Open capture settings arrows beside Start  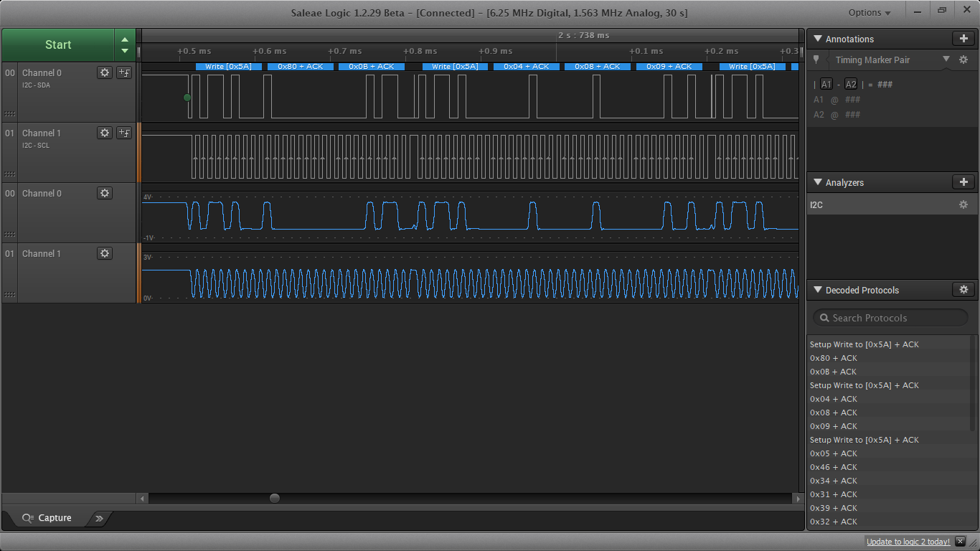125,44
